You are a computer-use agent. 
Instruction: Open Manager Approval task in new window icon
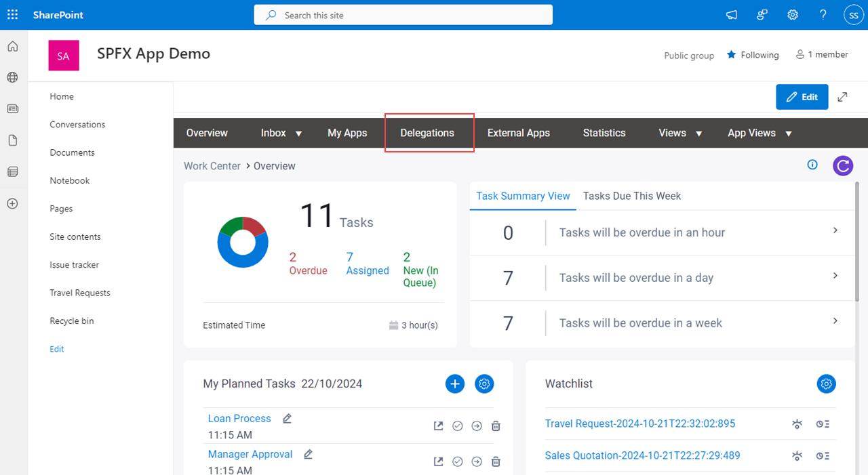[439, 461]
